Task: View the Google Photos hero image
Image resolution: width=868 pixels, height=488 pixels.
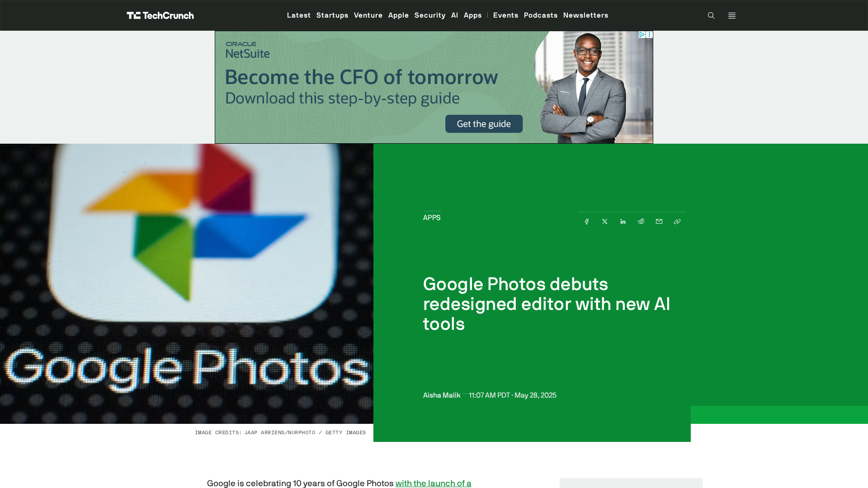Action: (187, 284)
